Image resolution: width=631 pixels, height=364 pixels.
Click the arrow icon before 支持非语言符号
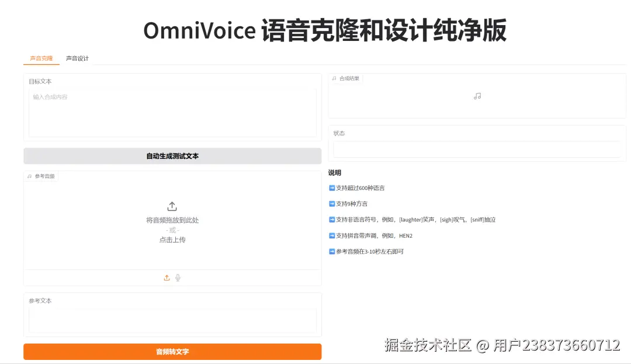pos(332,220)
